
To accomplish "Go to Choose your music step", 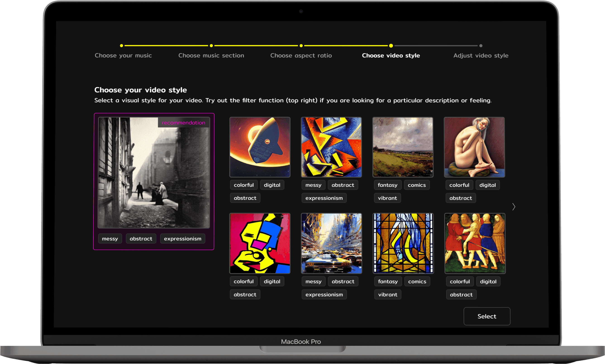I will (x=123, y=55).
